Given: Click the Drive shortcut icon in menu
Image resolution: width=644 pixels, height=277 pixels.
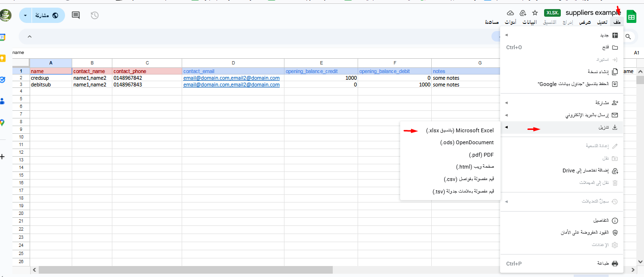Looking at the screenshot, I should 615,170.
